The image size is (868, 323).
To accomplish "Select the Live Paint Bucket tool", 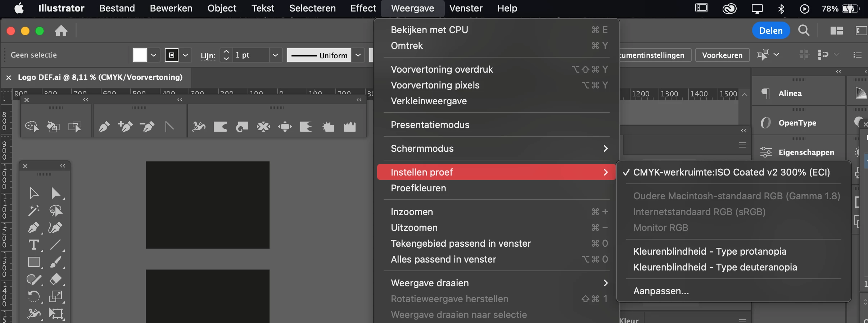I will [x=53, y=127].
